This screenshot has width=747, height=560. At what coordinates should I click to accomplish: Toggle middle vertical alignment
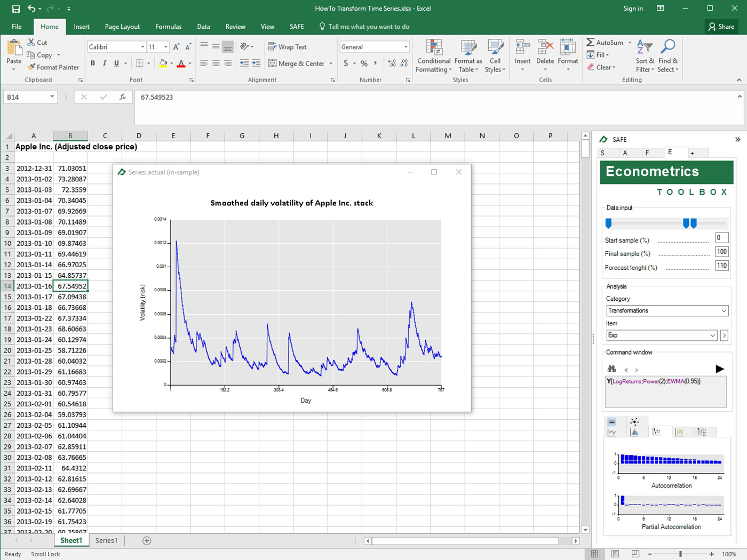(216, 47)
